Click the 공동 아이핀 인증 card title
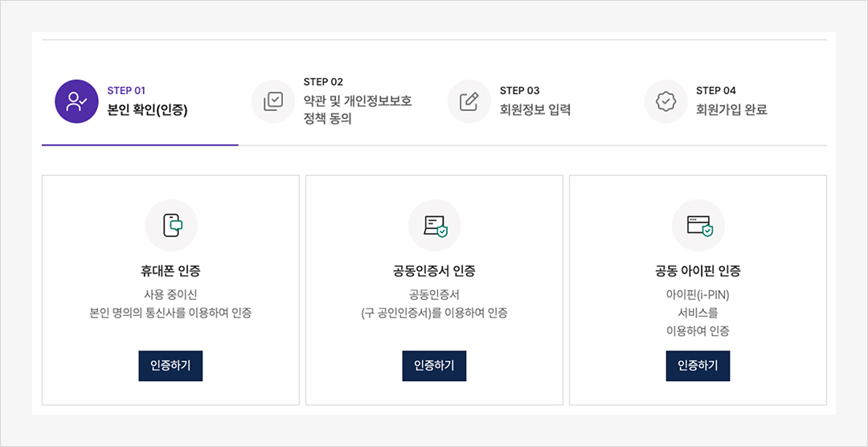This screenshot has width=868, height=447. click(698, 271)
